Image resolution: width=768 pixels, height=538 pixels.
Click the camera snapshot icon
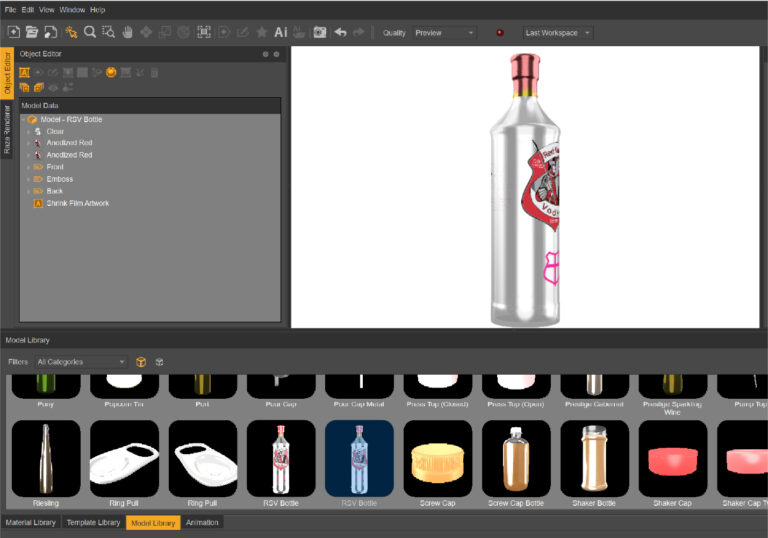coord(320,32)
